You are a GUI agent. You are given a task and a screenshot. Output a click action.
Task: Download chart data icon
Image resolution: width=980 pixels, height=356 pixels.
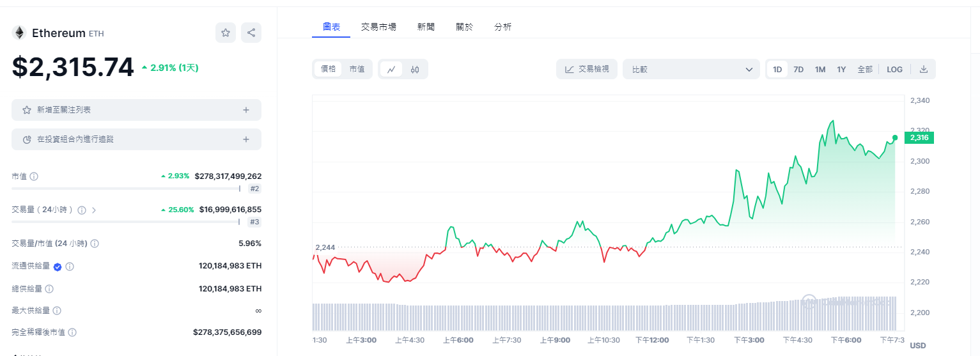tap(924, 69)
